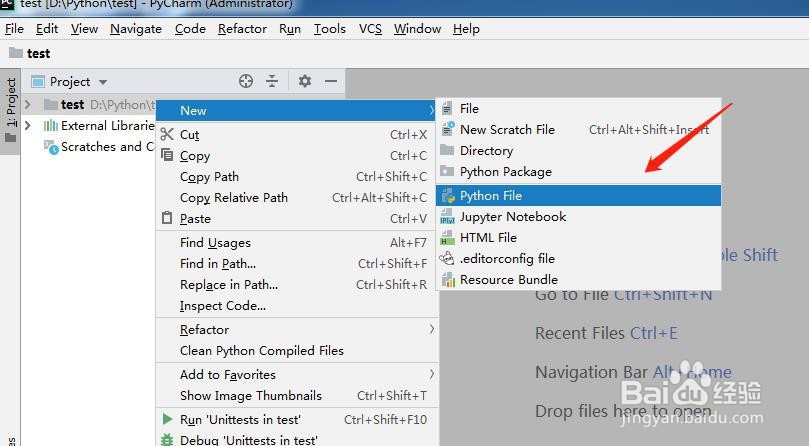Viewport: 809px width, 446px height.
Task: Click the collapse all icon in Project panel
Action: [x=272, y=81]
